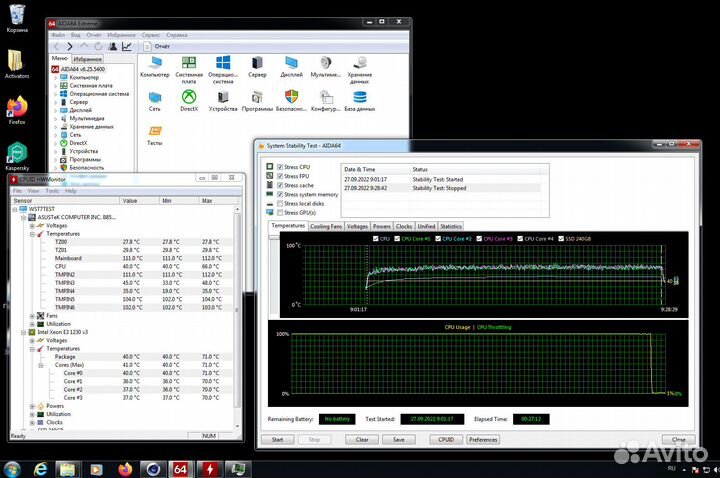The height and width of the screenshot is (478, 720).
Task: Toggle the SSD 240GB graph checkbox
Action: click(x=561, y=239)
